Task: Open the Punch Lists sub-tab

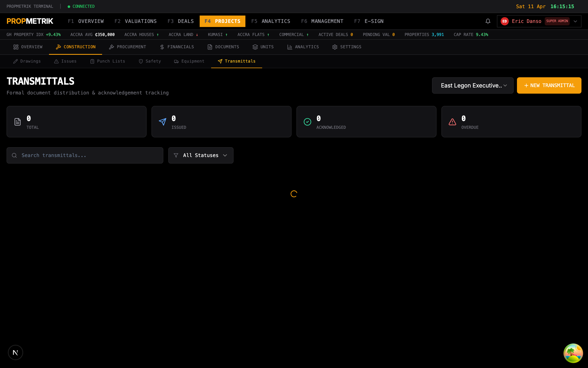Action: pyautogui.click(x=107, y=61)
